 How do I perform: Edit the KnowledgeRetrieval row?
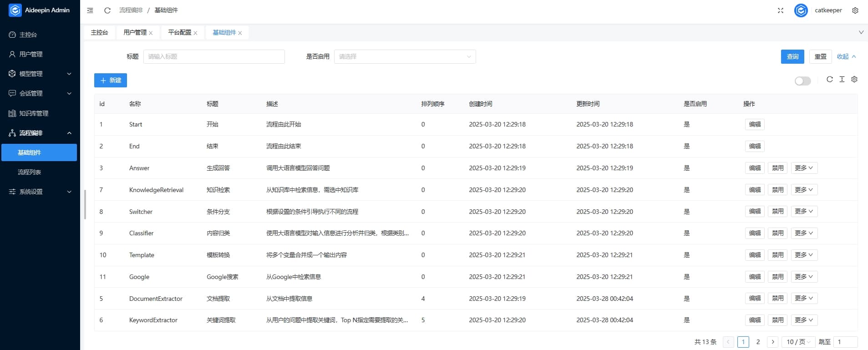755,190
